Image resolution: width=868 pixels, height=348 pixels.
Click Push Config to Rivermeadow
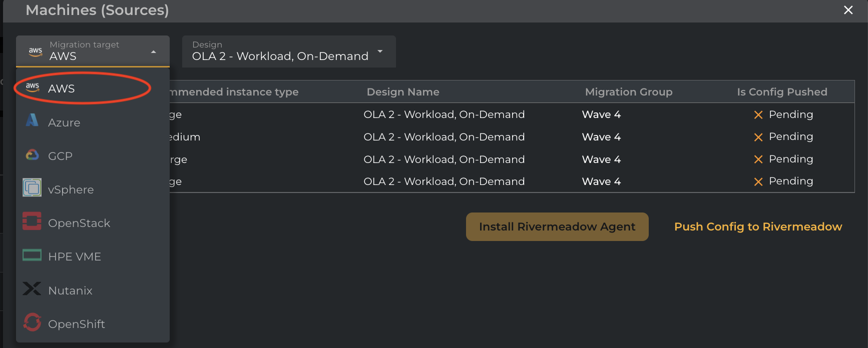coord(758,226)
